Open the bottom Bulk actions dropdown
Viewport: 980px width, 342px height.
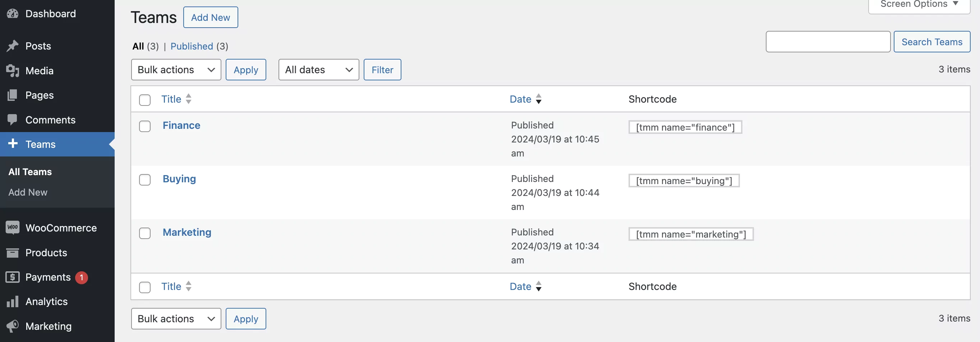click(x=176, y=318)
